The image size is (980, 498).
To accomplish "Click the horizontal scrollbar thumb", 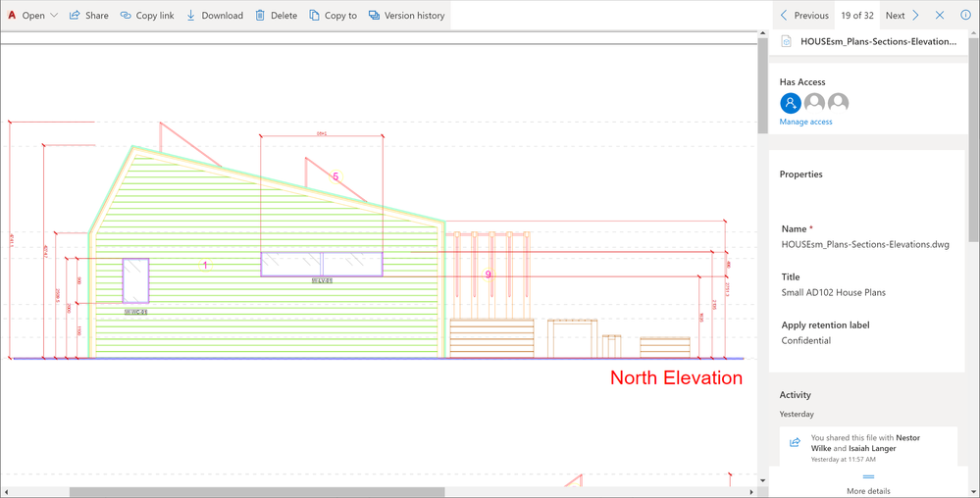I will coord(257,492).
